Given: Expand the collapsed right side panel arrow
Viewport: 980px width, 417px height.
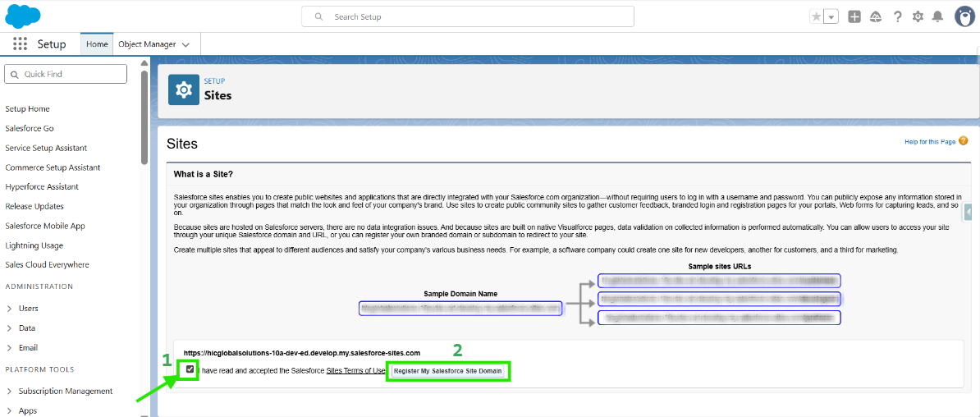Looking at the screenshot, I should tap(969, 213).
